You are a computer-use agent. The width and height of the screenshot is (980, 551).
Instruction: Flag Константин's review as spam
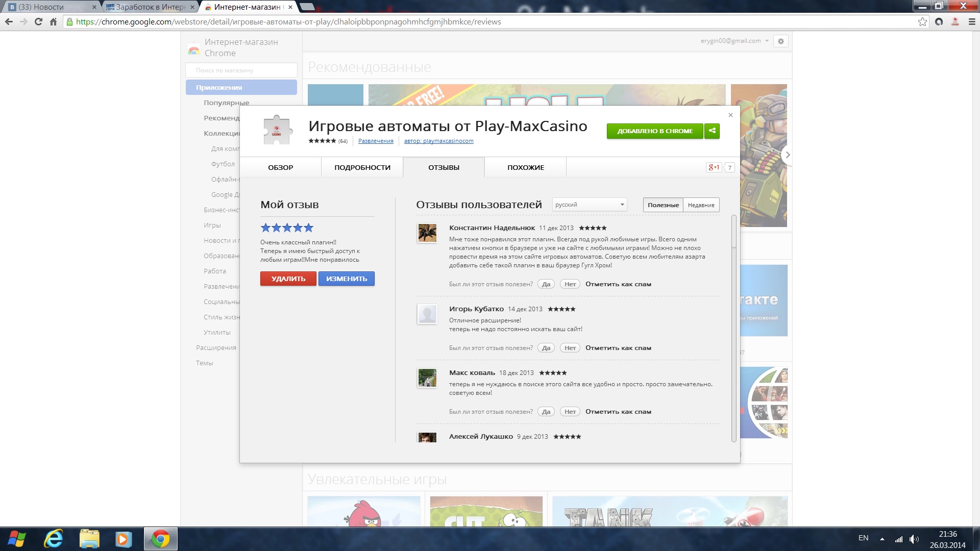(618, 284)
